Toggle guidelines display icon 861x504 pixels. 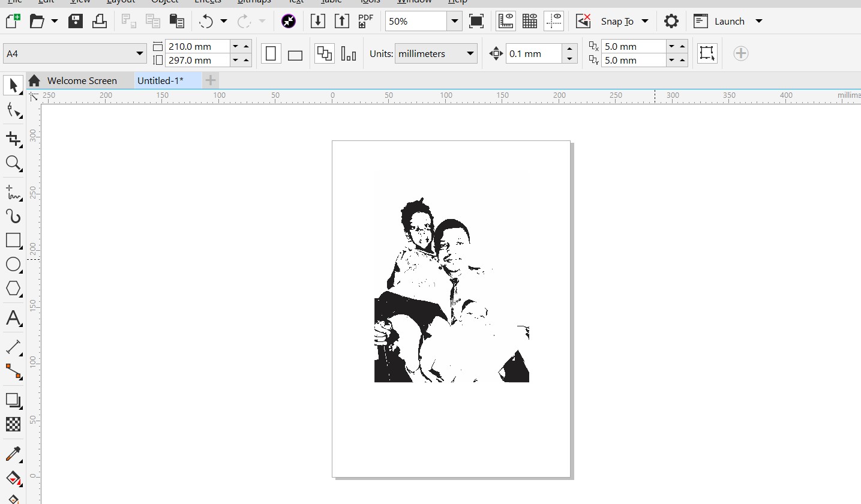pos(554,22)
